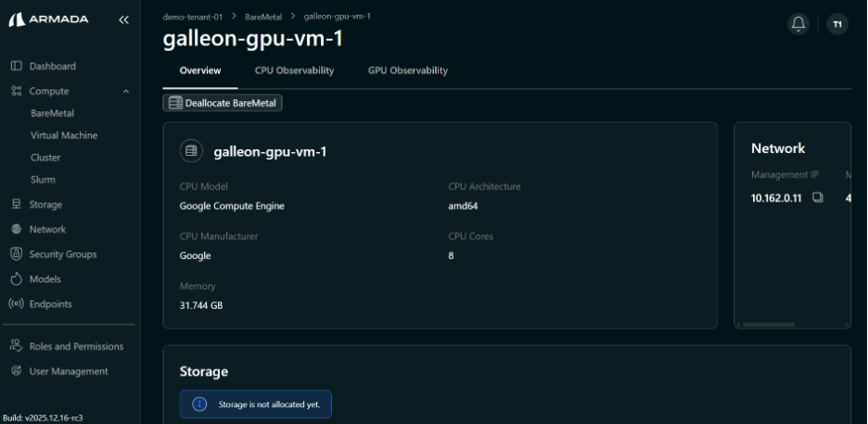Screen dimensions: 868x424
Task: Click the Models icon in sidebar
Action: coord(16,279)
